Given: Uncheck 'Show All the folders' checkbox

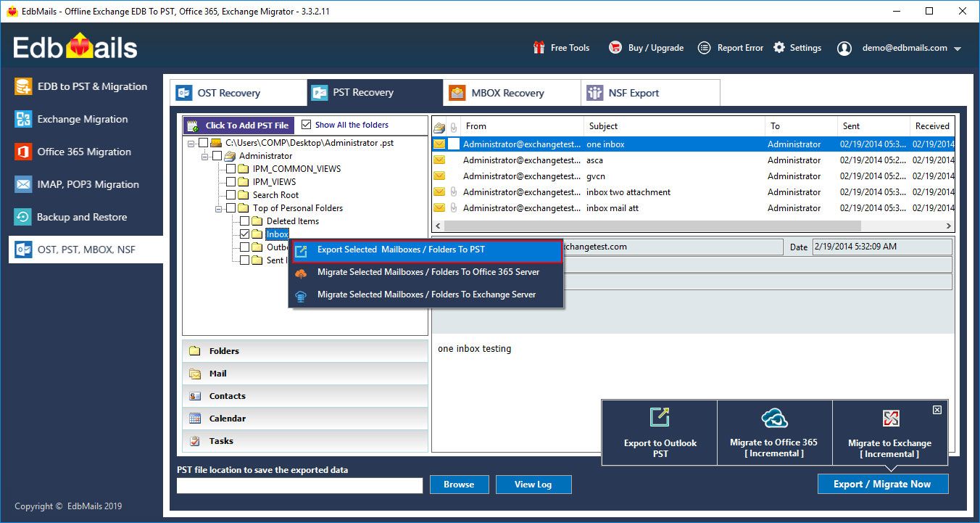Looking at the screenshot, I should point(306,125).
